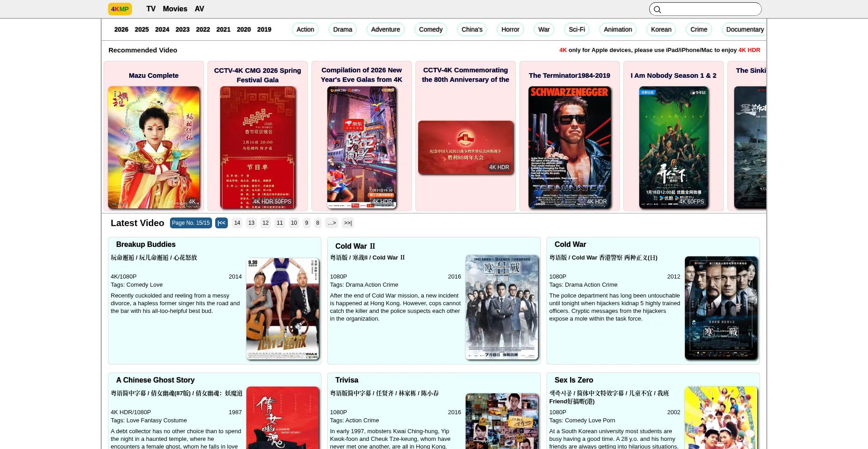Click the current page indicator 15/15

(191, 223)
